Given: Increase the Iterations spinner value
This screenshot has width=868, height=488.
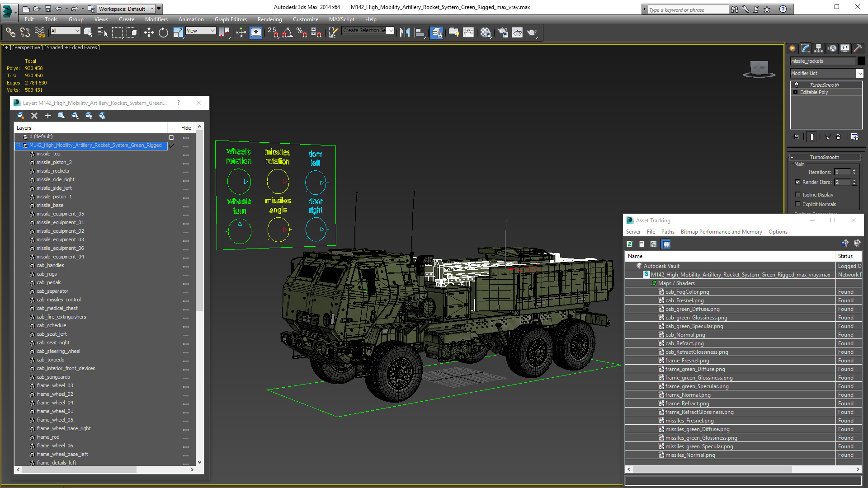Looking at the screenshot, I should (x=854, y=170).
